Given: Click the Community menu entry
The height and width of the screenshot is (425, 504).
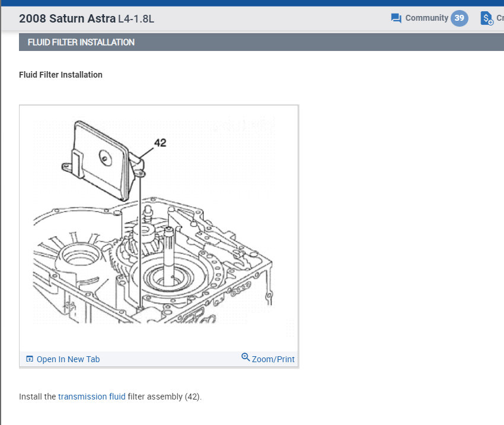Looking at the screenshot, I should pyautogui.click(x=427, y=18).
